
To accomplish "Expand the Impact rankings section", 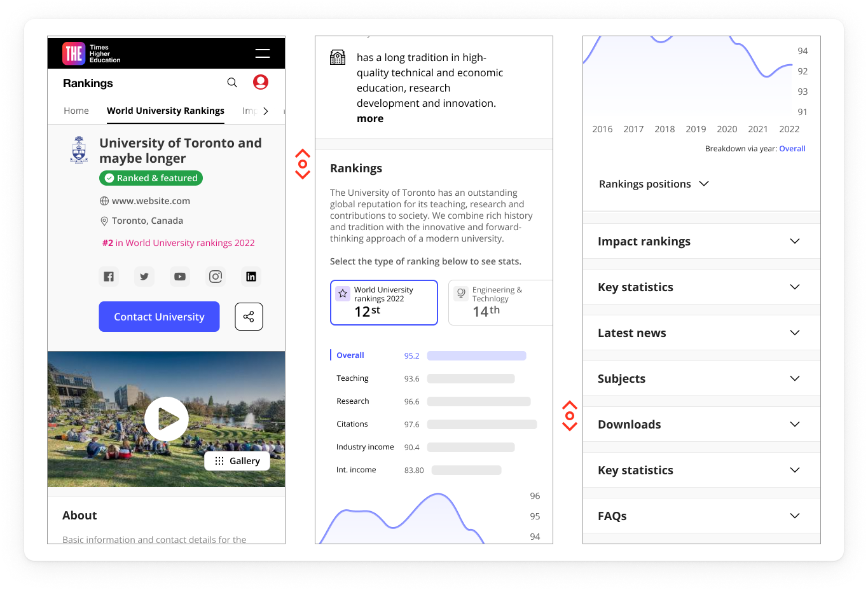I will coord(701,241).
